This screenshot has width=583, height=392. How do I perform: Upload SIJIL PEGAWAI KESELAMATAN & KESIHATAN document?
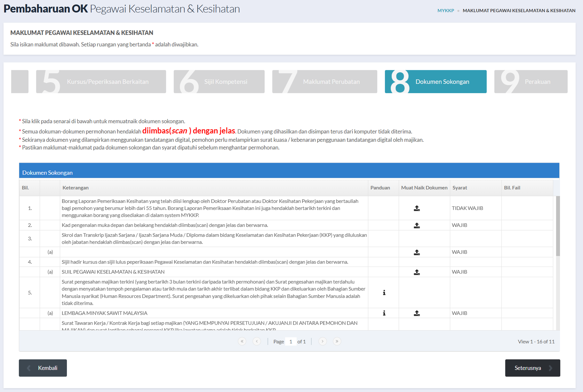417,272
